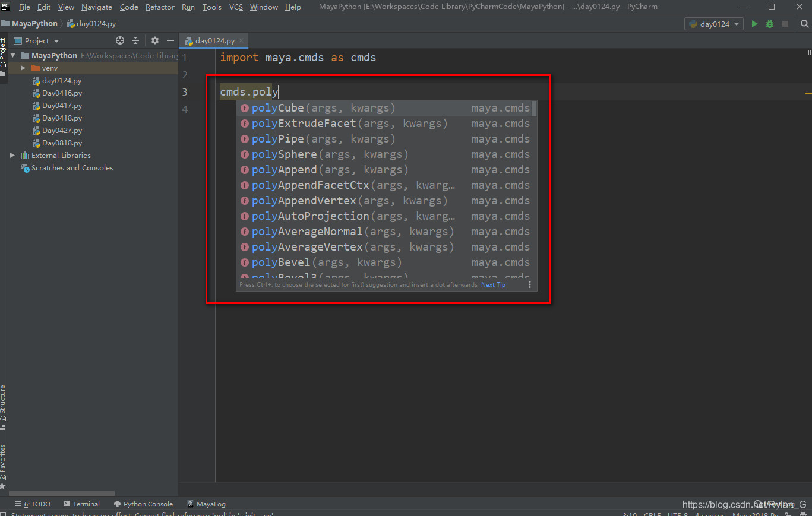Close the day0124.py editor tab
812x516 pixels.
coord(241,41)
